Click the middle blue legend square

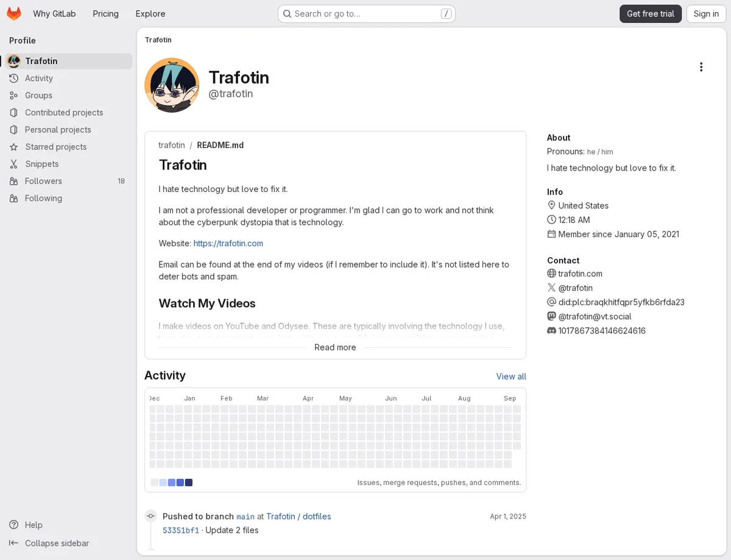172,483
